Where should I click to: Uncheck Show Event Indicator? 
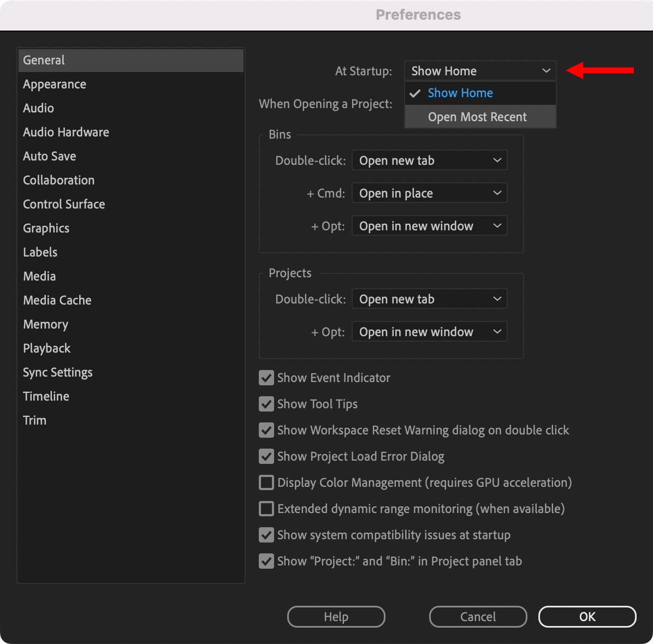266,378
